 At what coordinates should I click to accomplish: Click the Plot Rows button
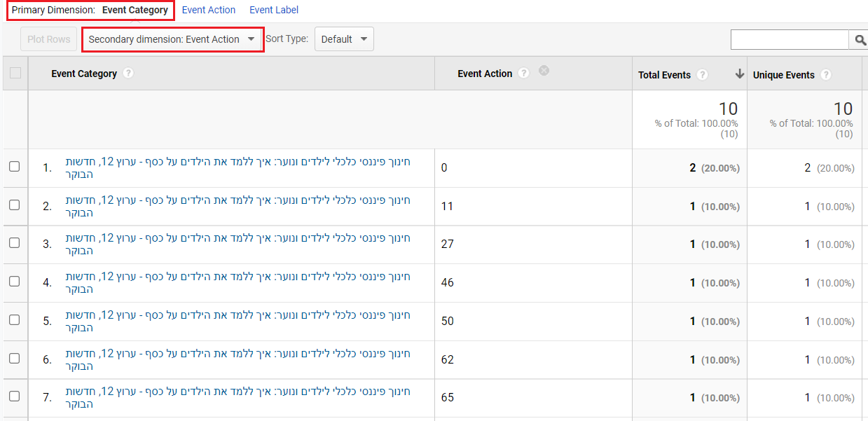coord(49,39)
